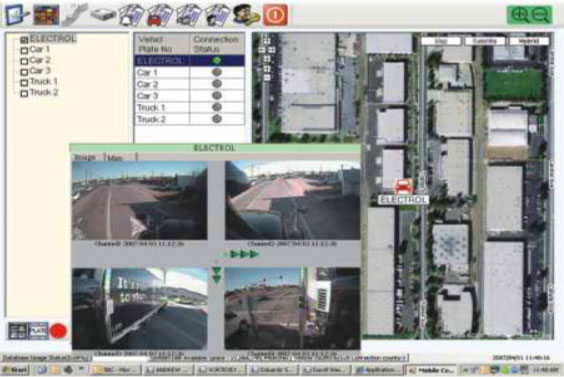Switch to the Satellite map view

485,41
